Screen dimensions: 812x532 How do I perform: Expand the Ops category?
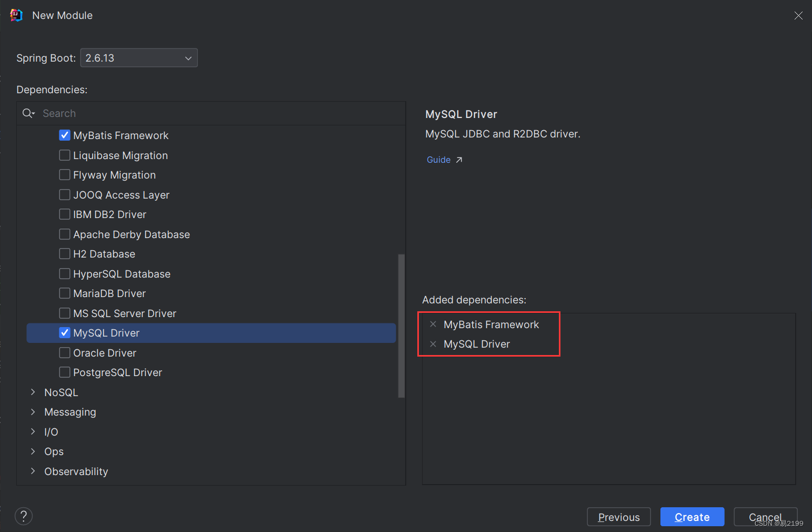point(33,451)
